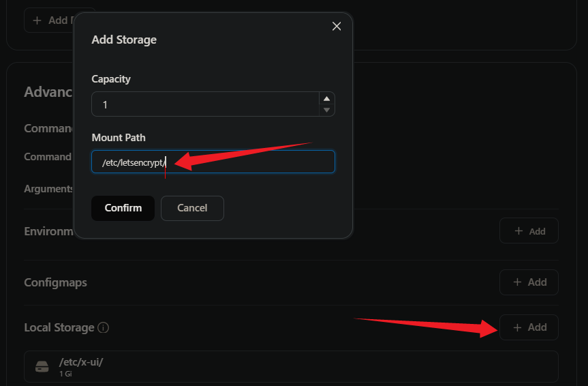The image size is (588, 386).
Task: Click the disk icon beside /etc/x-ui/
Action: click(42, 366)
